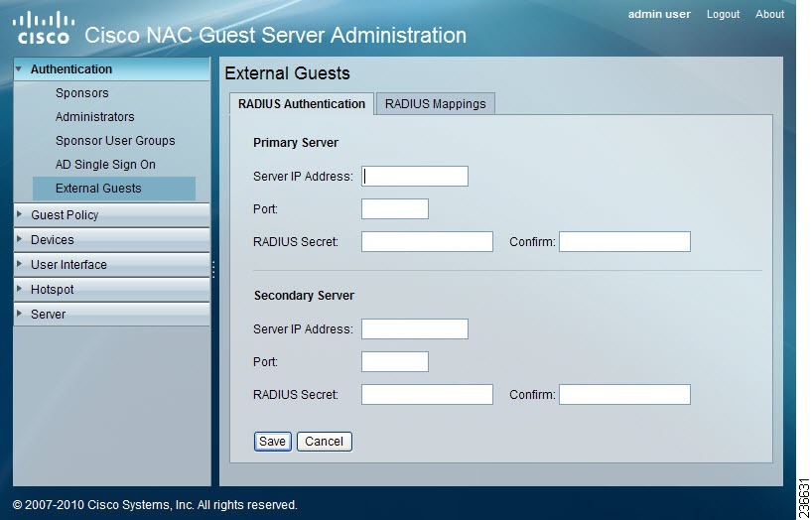Select External Guests menu item
Image resolution: width=812 pixels, height=520 pixels.
click(114, 189)
